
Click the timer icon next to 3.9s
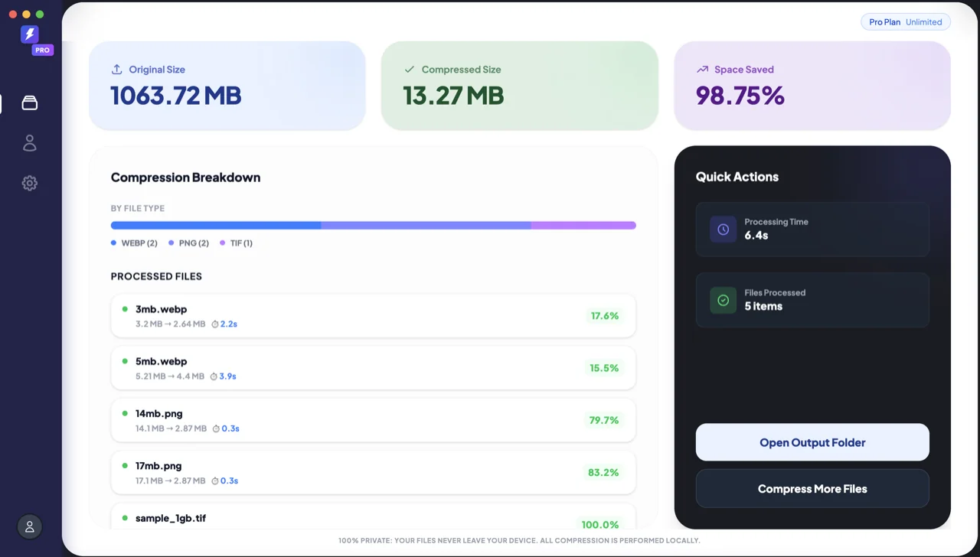(214, 376)
